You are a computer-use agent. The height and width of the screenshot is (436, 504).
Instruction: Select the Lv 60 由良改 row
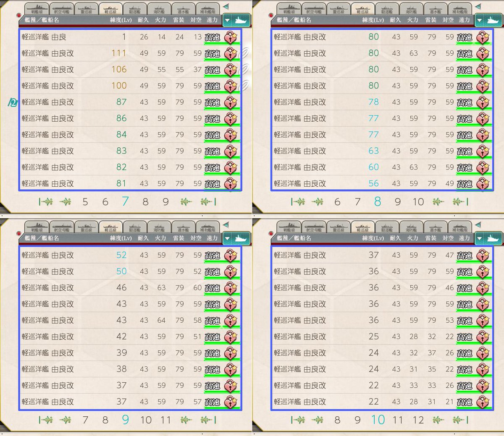382,167
